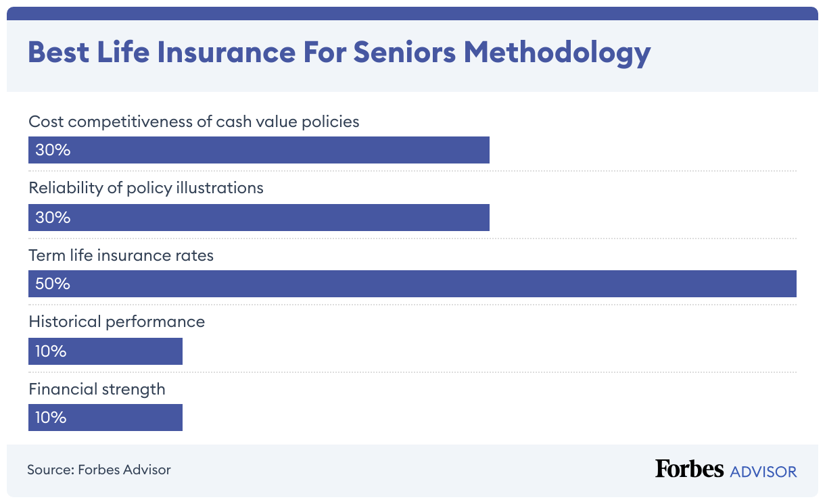Select the "Reliability of policy illustrations" label
Viewport: 825px width, 504px height.
pos(146,188)
